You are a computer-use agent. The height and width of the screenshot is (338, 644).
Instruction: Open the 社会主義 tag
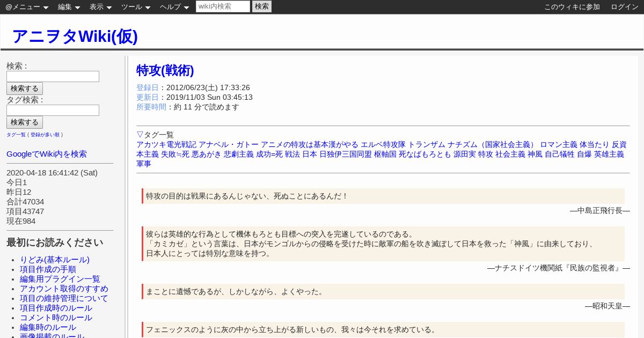click(x=510, y=154)
